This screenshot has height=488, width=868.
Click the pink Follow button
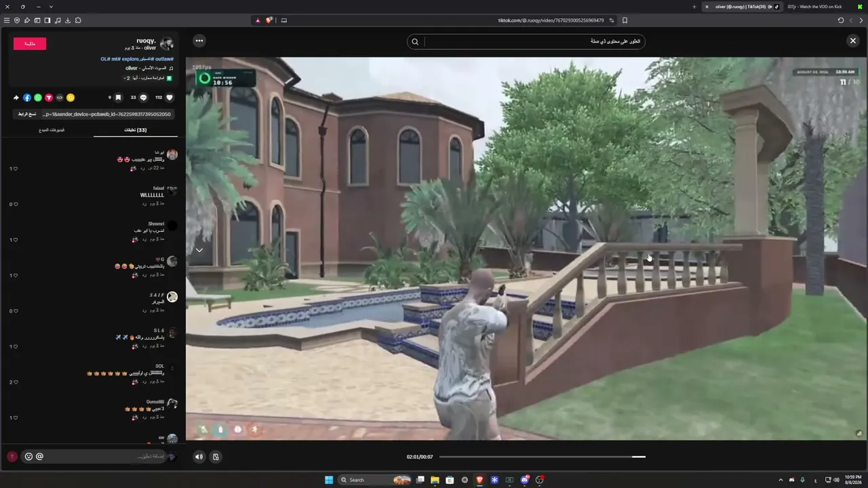30,43
